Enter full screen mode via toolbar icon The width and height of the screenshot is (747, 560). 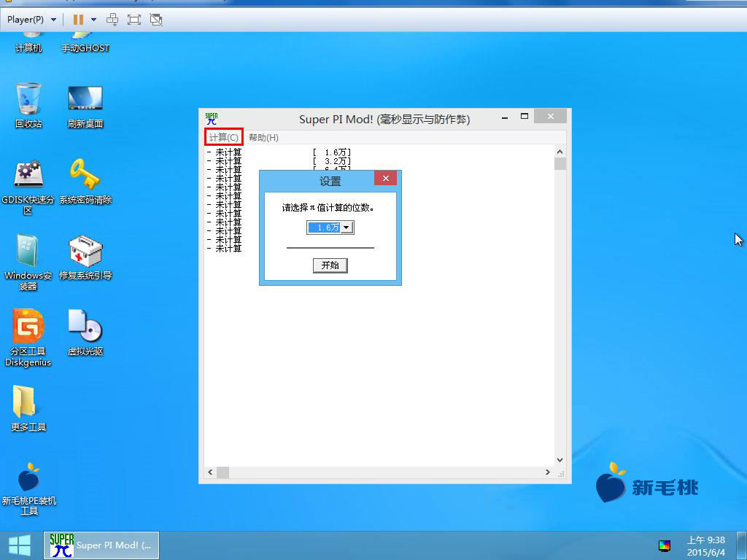[134, 20]
